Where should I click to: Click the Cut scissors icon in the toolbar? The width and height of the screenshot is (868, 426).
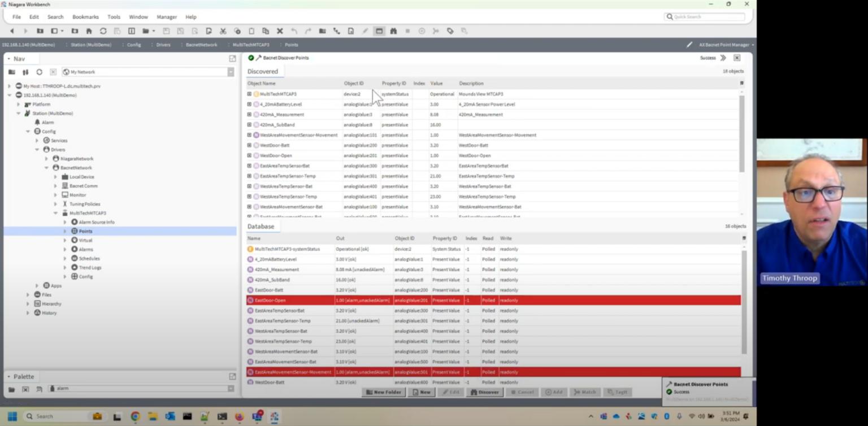coord(223,31)
